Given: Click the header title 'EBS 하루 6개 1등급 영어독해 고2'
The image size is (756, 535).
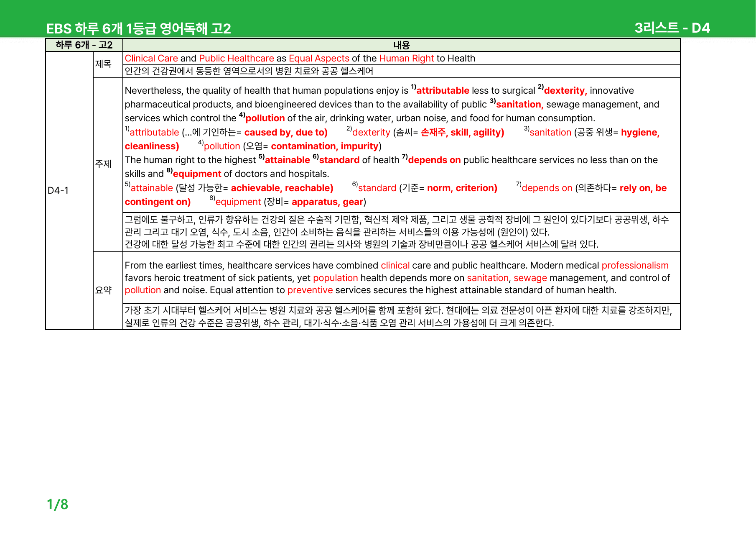Looking at the screenshot, I should click(x=138, y=28).
